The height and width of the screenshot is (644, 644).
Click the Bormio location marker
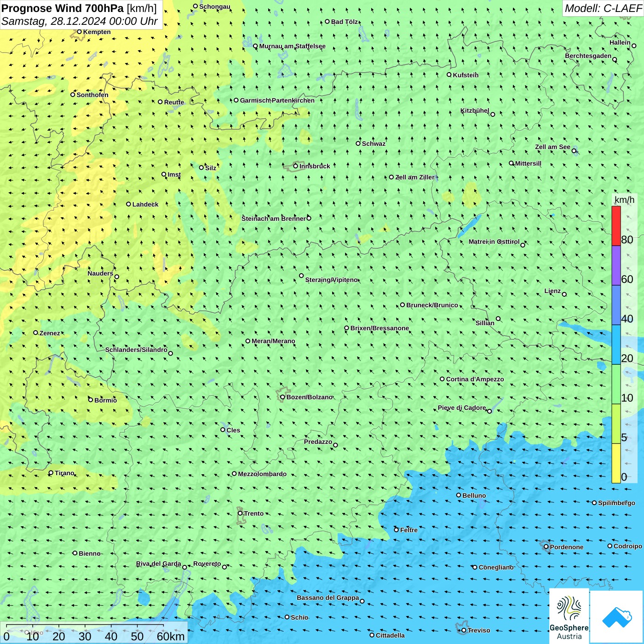pyautogui.click(x=91, y=400)
